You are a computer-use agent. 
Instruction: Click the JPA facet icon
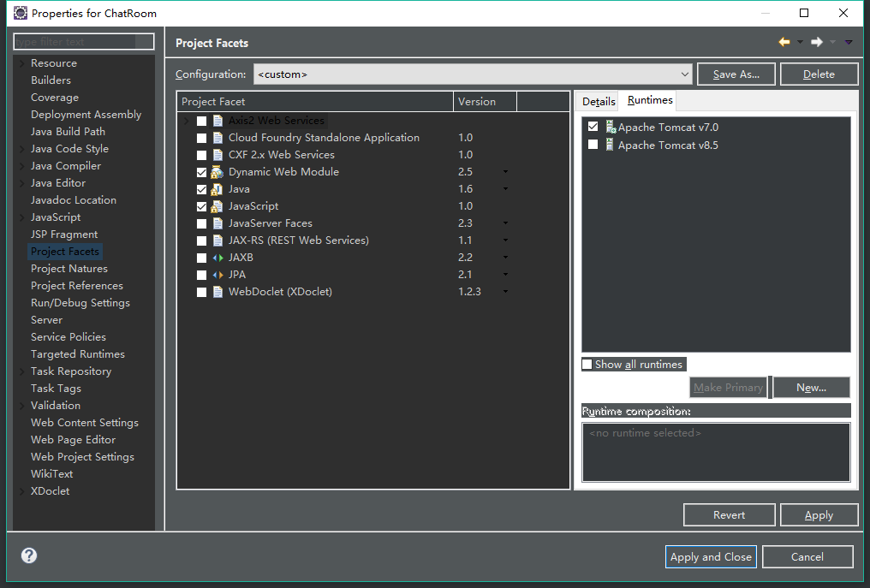click(x=218, y=275)
